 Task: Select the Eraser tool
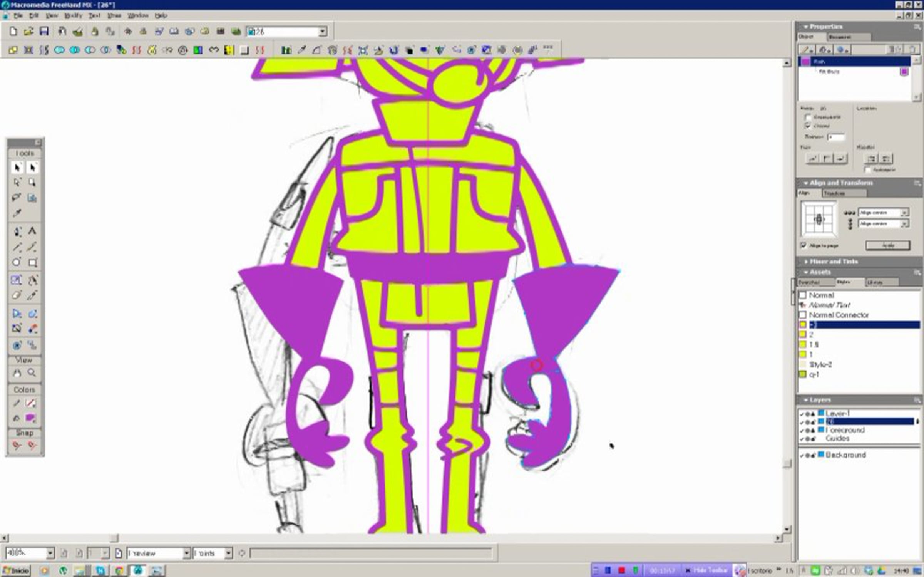17,295
